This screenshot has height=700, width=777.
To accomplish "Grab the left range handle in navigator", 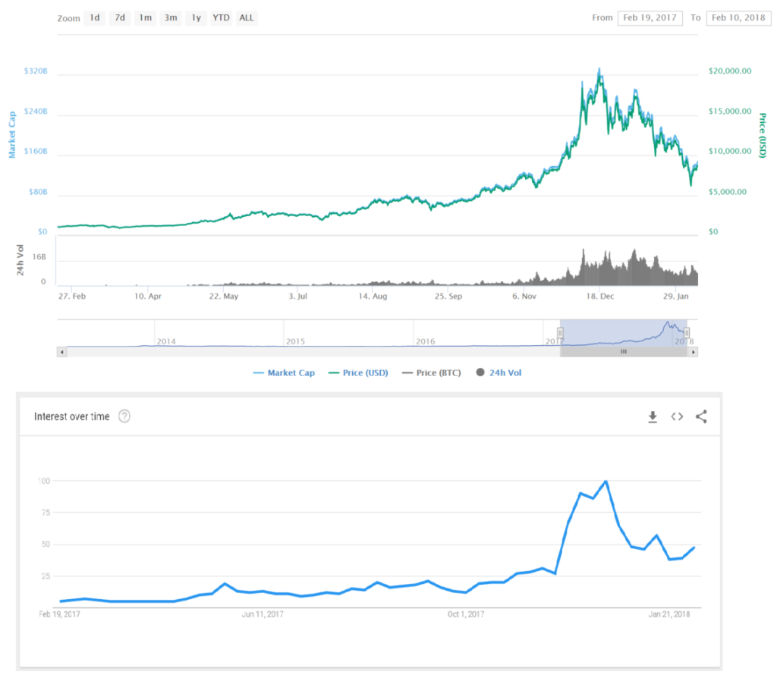I will coord(560,333).
